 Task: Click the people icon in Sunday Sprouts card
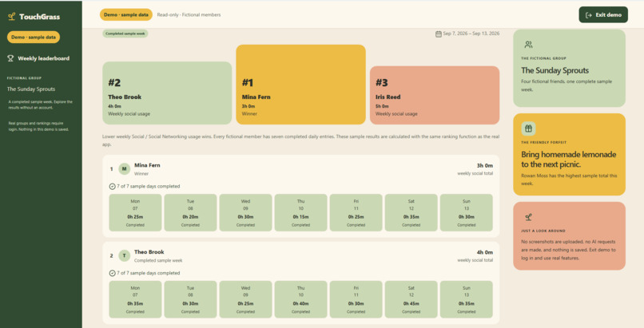(529, 44)
